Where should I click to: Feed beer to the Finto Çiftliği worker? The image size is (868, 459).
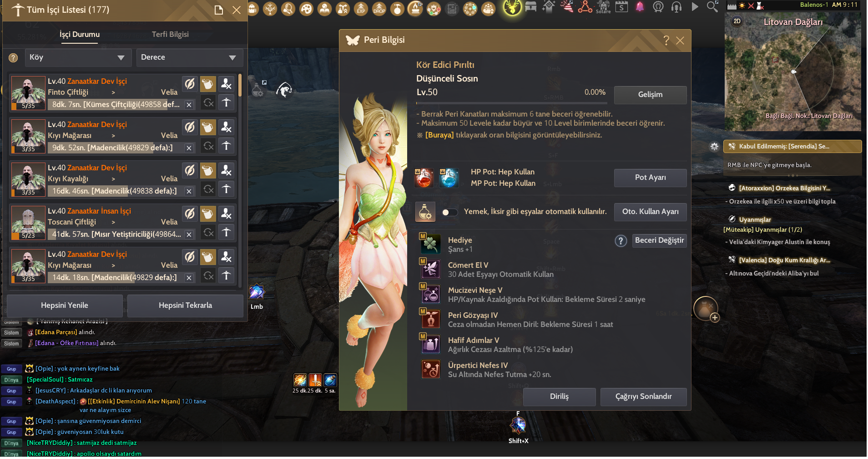click(208, 84)
